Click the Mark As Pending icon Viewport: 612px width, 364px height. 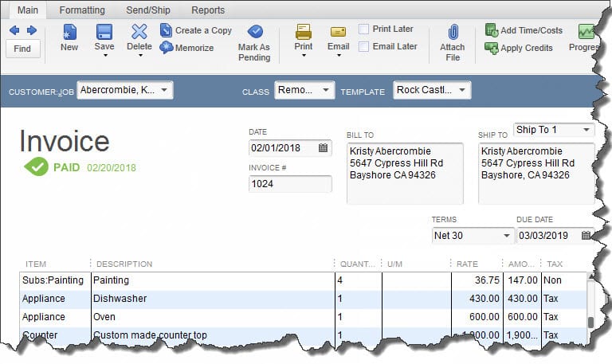(255, 33)
